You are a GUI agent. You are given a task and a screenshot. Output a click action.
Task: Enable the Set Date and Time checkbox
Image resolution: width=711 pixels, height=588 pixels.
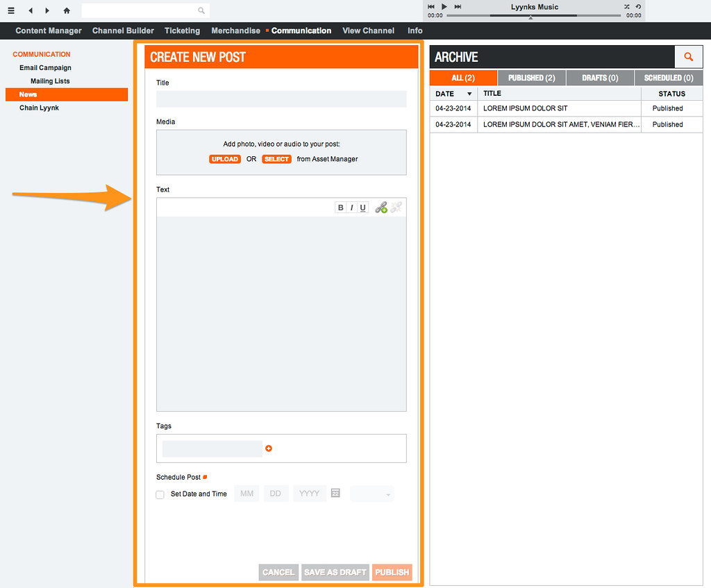pos(160,494)
